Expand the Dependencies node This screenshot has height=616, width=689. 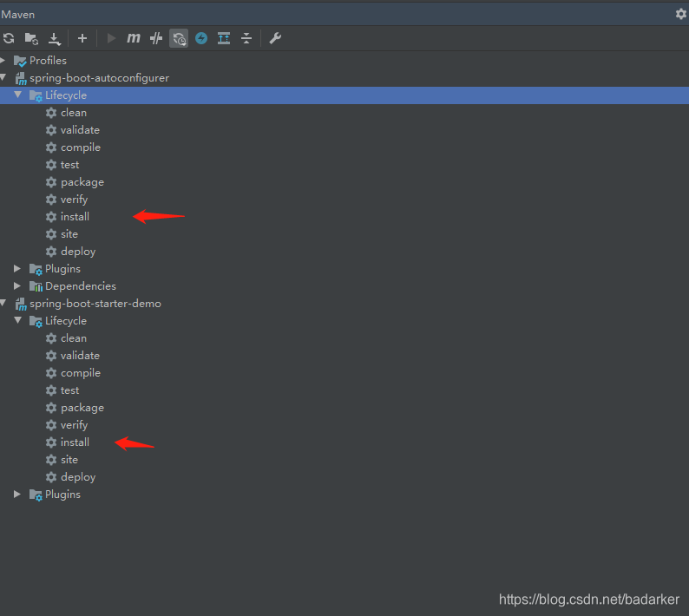point(17,285)
